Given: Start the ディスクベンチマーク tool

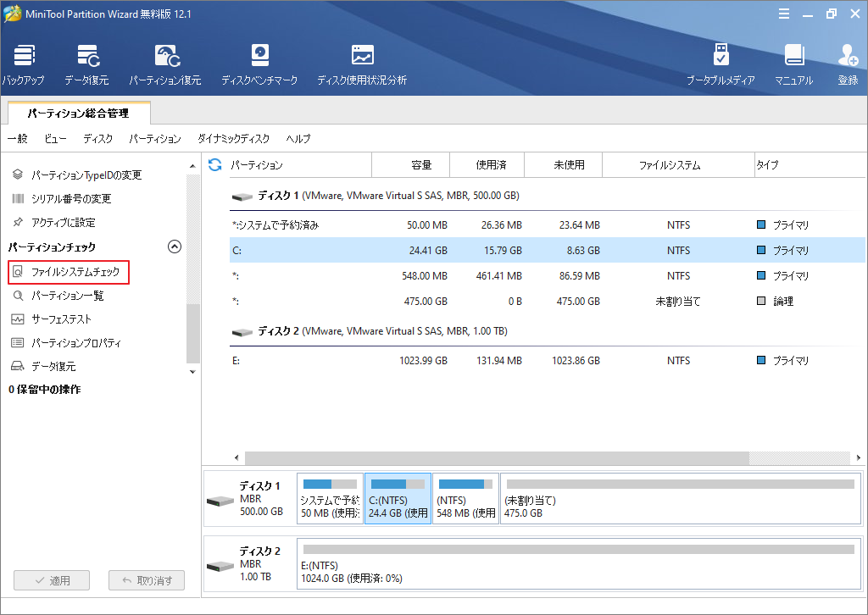Looking at the screenshot, I should [259, 64].
